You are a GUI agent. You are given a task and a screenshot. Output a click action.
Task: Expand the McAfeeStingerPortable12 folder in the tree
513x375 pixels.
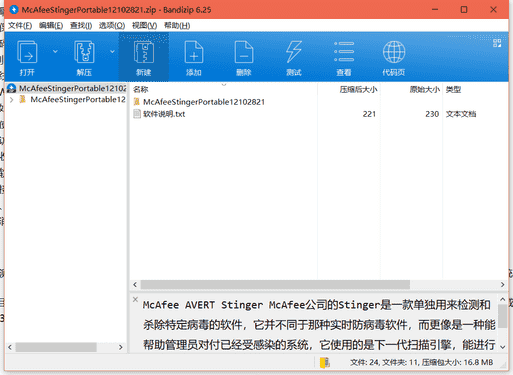pos(12,100)
